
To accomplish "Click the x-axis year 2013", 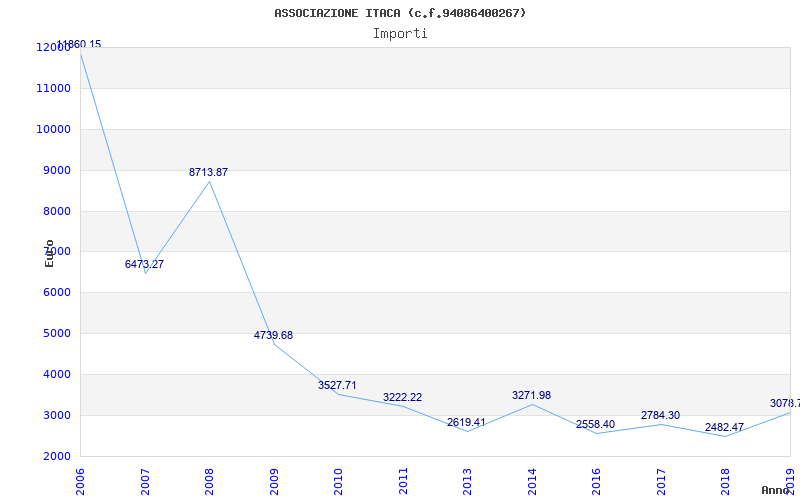I will [468, 481].
